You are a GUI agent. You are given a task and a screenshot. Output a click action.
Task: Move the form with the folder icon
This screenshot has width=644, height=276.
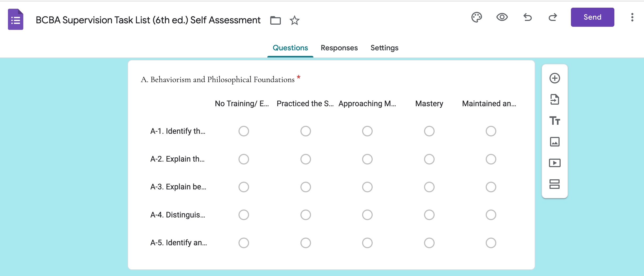[x=275, y=20]
